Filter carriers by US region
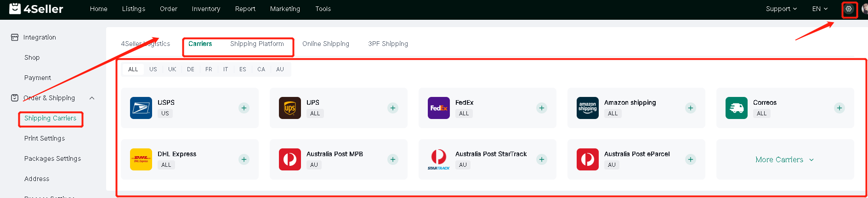Image resolution: width=868 pixels, height=198 pixels. 153,69
